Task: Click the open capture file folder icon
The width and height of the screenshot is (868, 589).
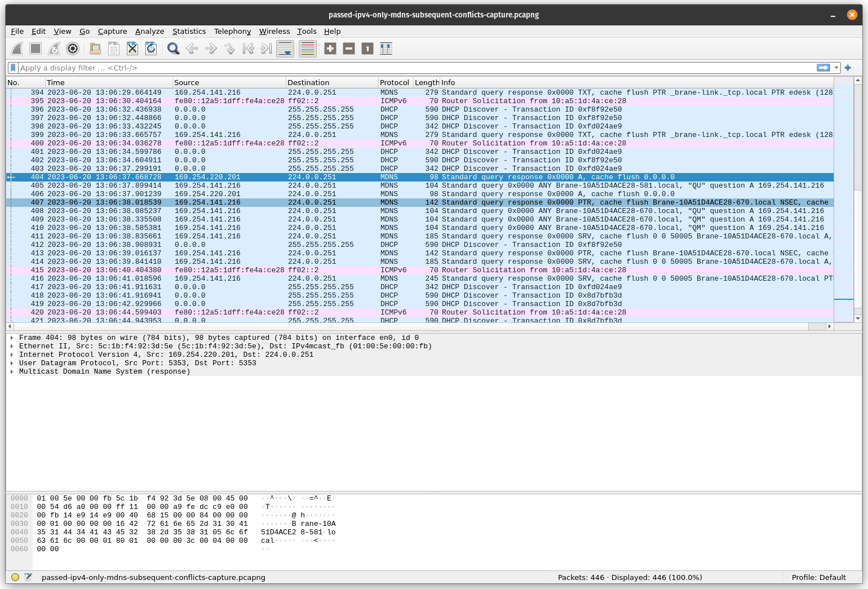Action: [x=95, y=49]
